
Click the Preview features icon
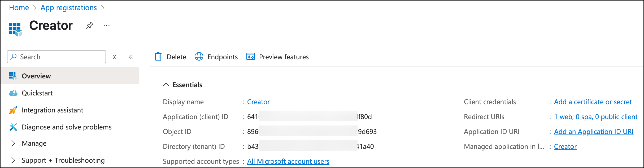[250, 57]
